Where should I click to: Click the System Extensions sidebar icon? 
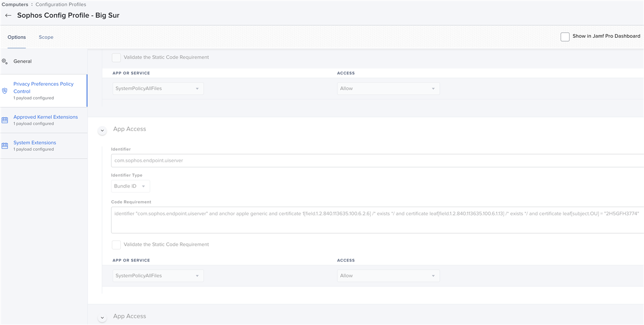point(5,146)
